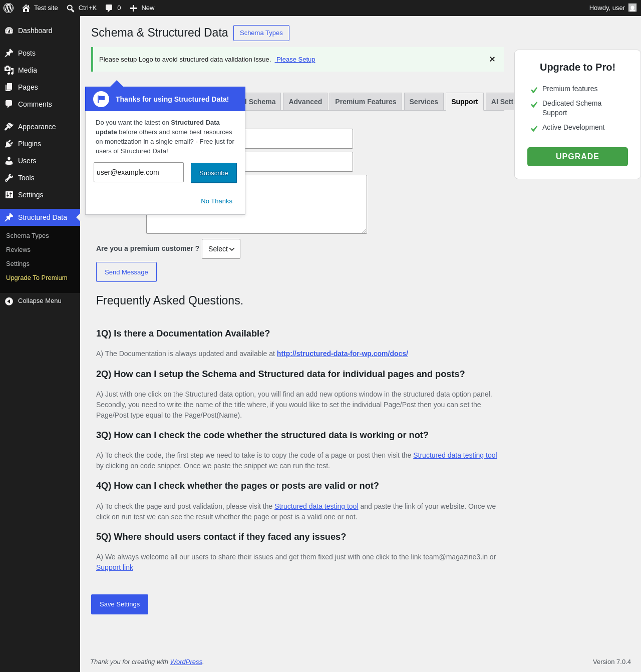This screenshot has height=672, width=641.
Task: Open the structured-data-for-wp.com docs link
Action: [x=343, y=354]
